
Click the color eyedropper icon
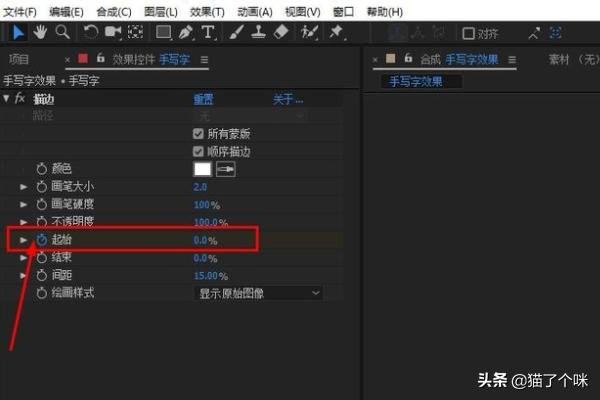pyautogui.click(x=226, y=169)
